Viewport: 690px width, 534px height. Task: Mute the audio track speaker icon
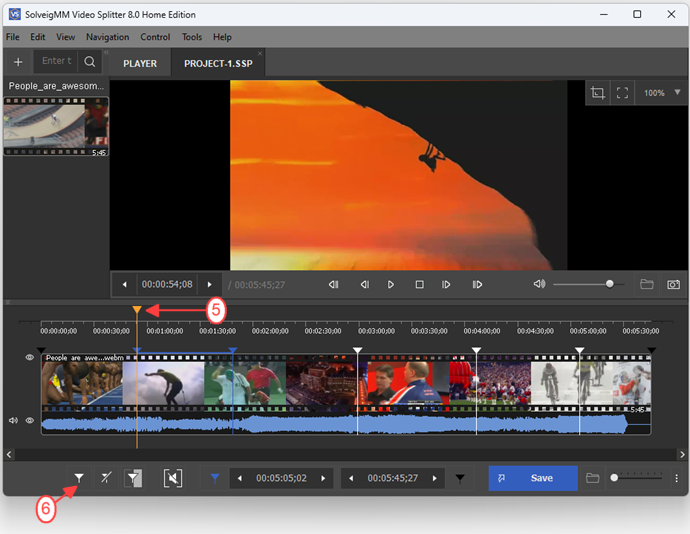[x=13, y=420]
